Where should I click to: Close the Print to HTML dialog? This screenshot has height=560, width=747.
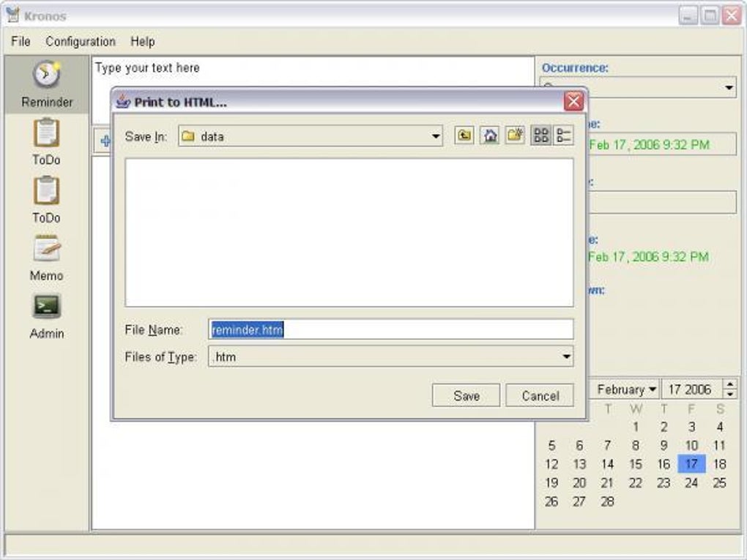[573, 102]
